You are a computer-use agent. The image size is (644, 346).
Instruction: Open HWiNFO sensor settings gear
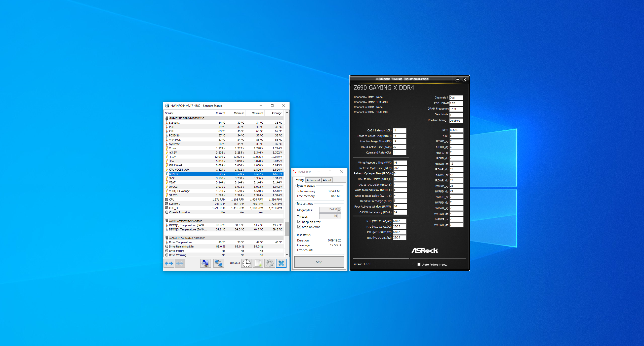(x=269, y=263)
